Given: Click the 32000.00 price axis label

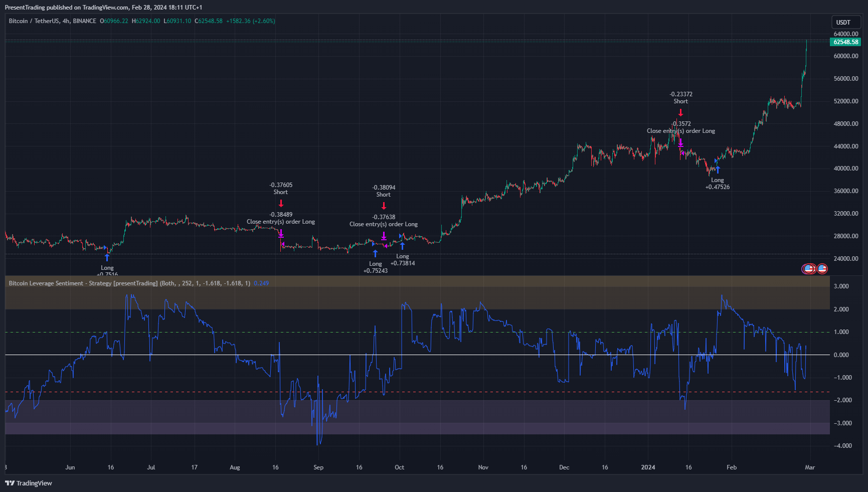Looking at the screenshot, I should (846, 214).
